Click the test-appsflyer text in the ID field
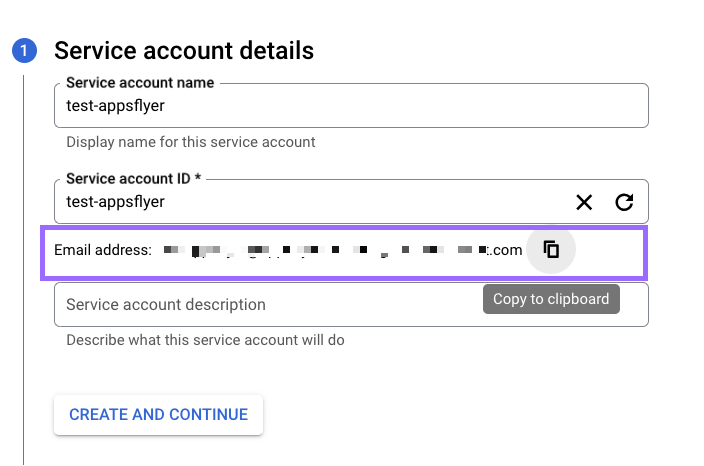Screen dimensions: 704x466 tap(115, 202)
